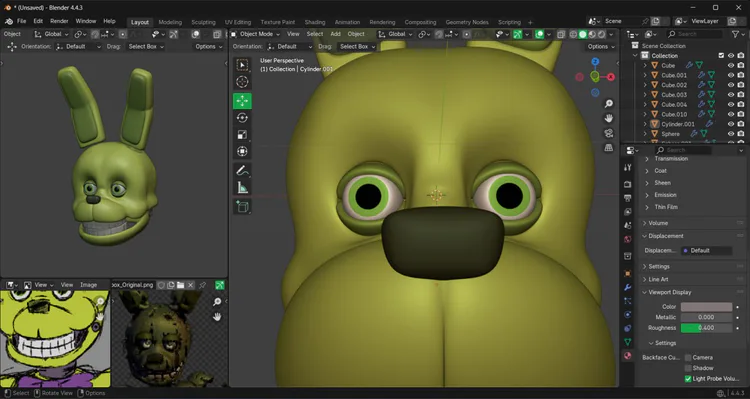Viewport: 750px width, 399px height.
Task: Switch to the Sculpting workspace tab
Action: (x=203, y=22)
